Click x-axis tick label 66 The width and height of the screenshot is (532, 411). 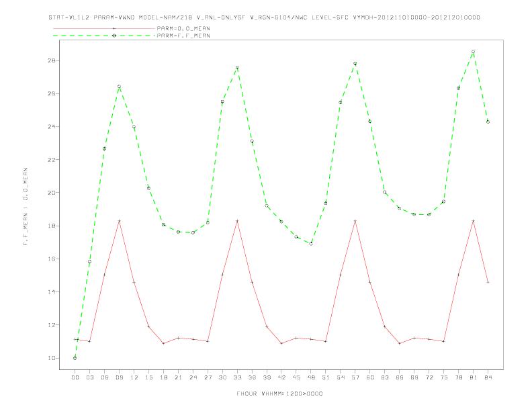click(400, 377)
